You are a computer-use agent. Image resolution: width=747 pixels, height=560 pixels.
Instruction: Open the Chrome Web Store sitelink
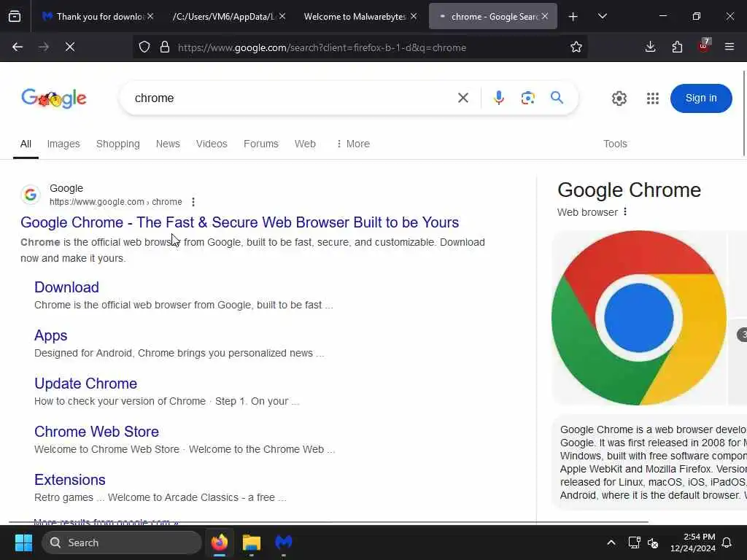(x=97, y=432)
